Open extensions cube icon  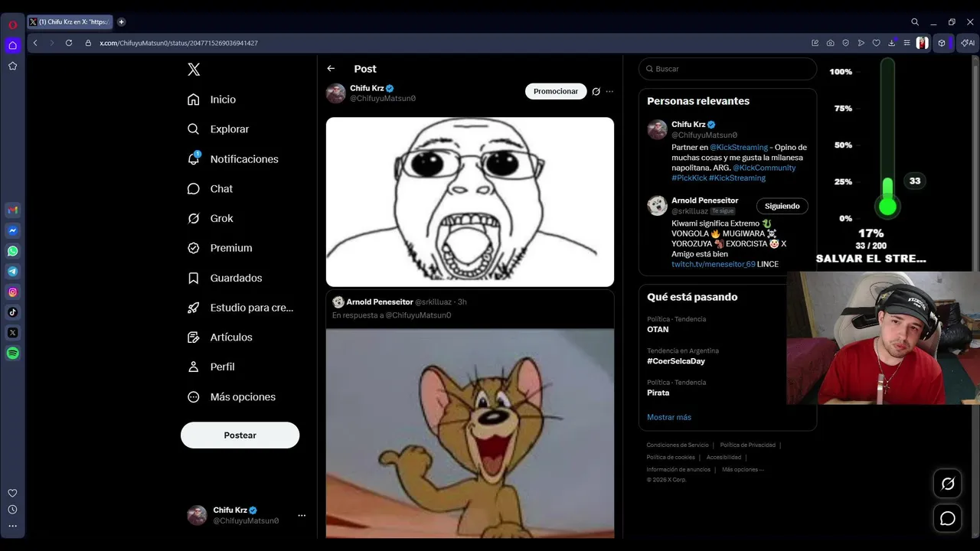942,43
